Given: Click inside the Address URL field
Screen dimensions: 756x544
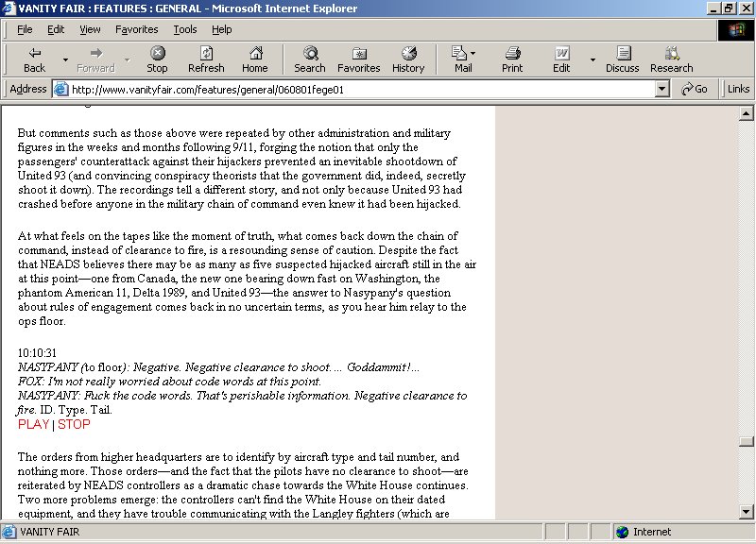Looking at the screenshot, I should (x=359, y=89).
